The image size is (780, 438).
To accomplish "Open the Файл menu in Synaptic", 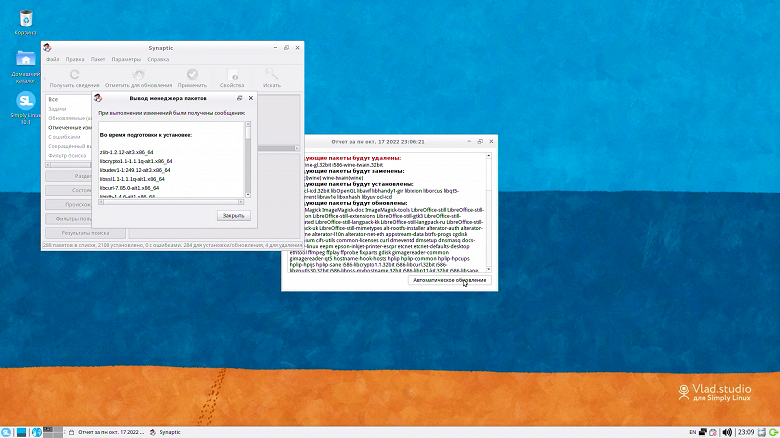I will coord(53,59).
